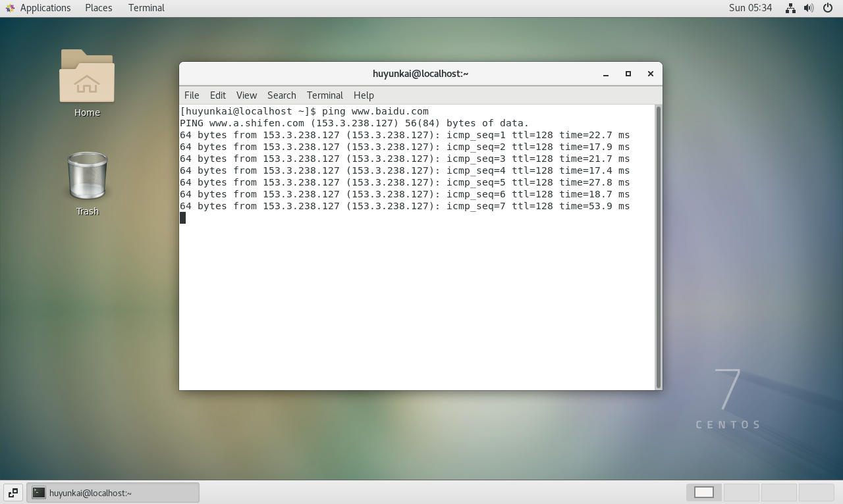This screenshot has height=504, width=843.
Task: Open the Edit menu in terminal
Action: pyautogui.click(x=218, y=95)
